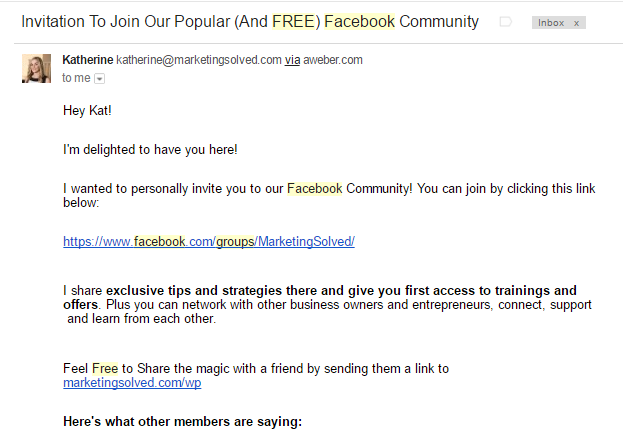This screenshot has height=444, width=623.
Task: Click the sender name Katherine
Action: click(x=88, y=60)
